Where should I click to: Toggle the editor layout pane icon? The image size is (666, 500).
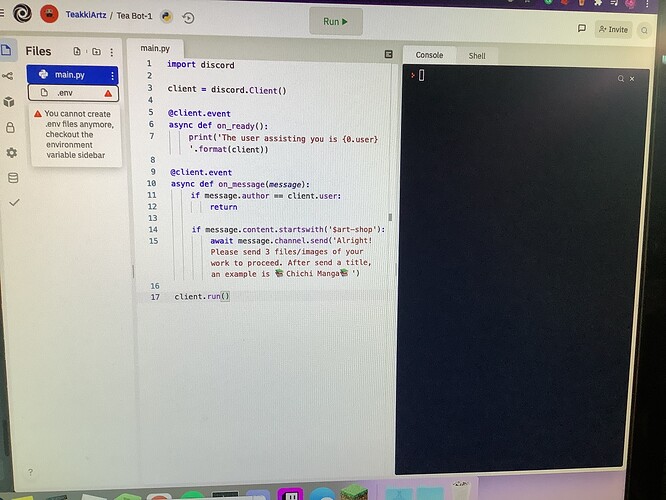click(x=388, y=54)
